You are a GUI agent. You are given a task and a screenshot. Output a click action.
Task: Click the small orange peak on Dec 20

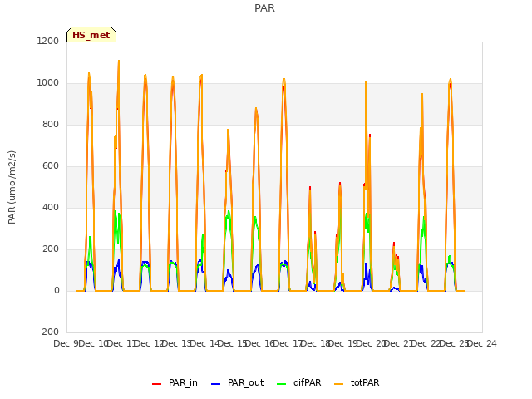394,245
